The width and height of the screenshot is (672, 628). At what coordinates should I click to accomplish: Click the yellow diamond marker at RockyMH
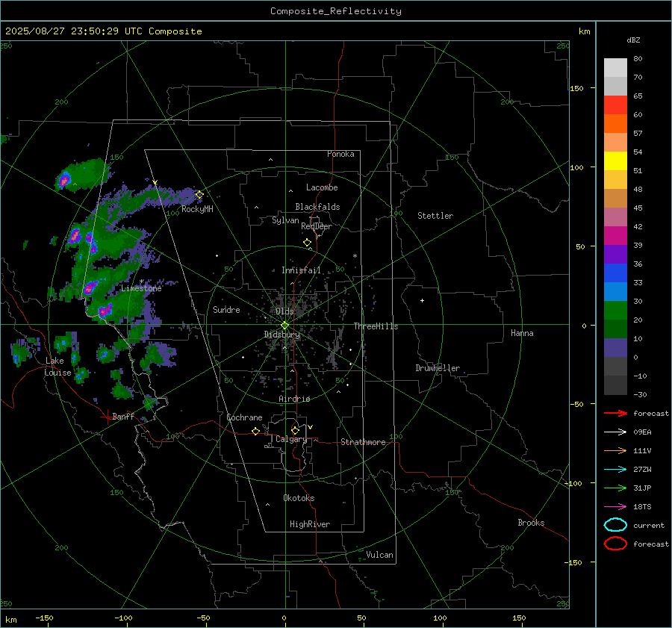pos(199,195)
